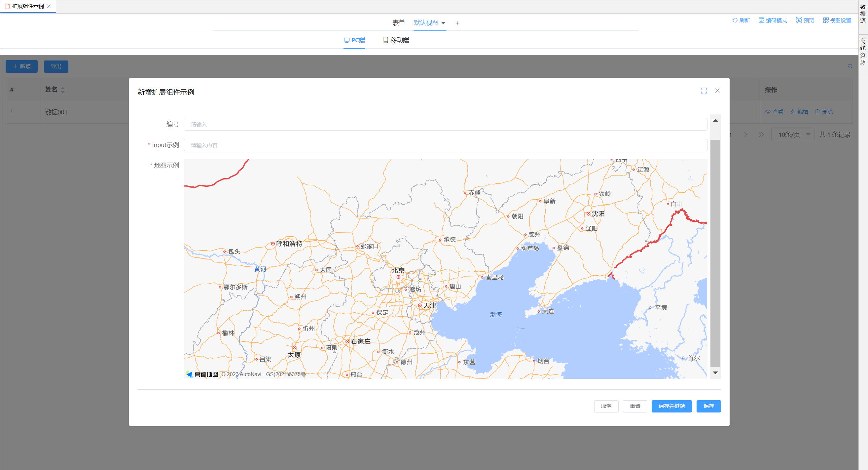Open 视图设置 view settings
The width and height of the screenshot is (868, 470).
click(837, 20)
